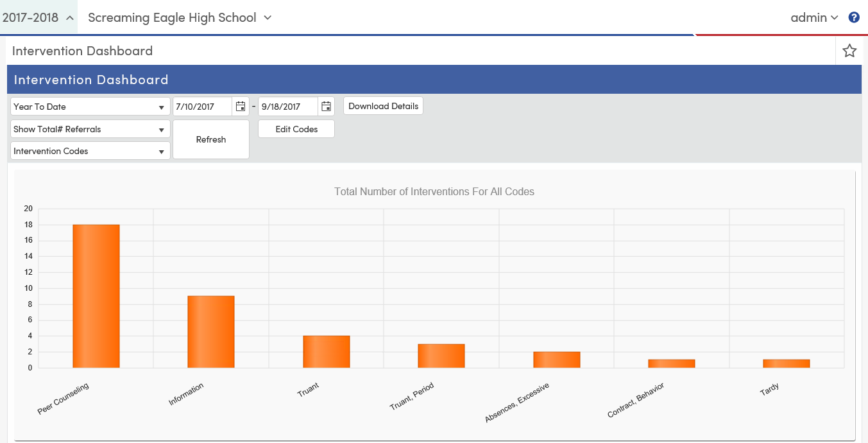Open the admin account menu

pos(814,17)
